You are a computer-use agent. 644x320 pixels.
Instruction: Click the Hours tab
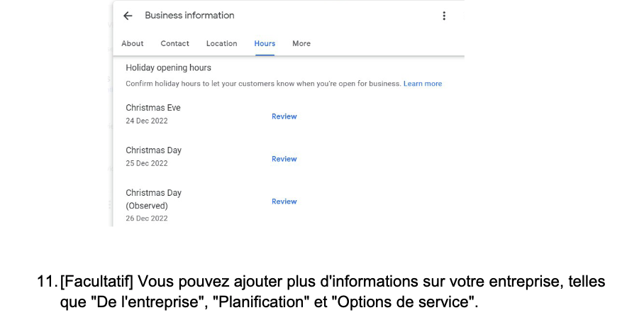(265, 43)
